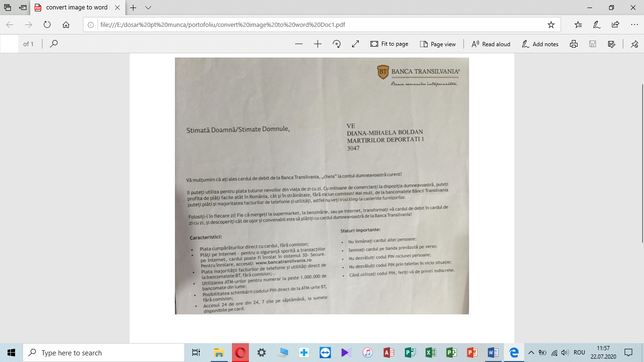Go back to previous page

click(x=10, y=25)
